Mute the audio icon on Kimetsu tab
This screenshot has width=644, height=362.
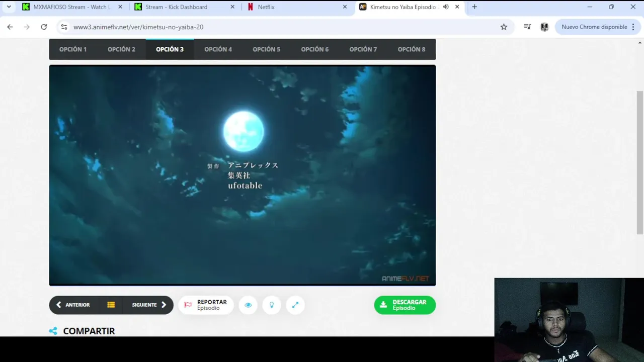click(446, 7)
